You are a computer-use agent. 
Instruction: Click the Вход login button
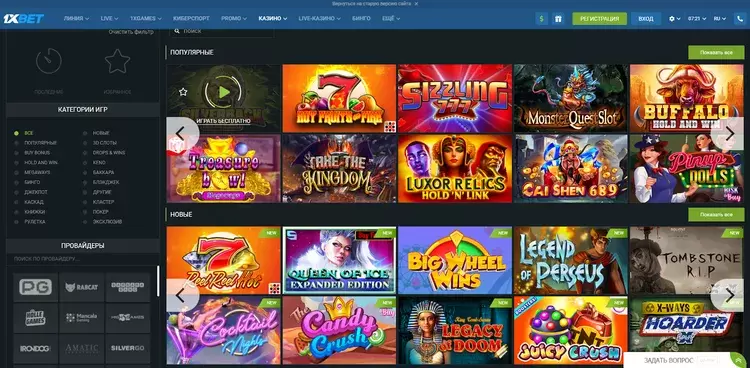tap(646, 19)
